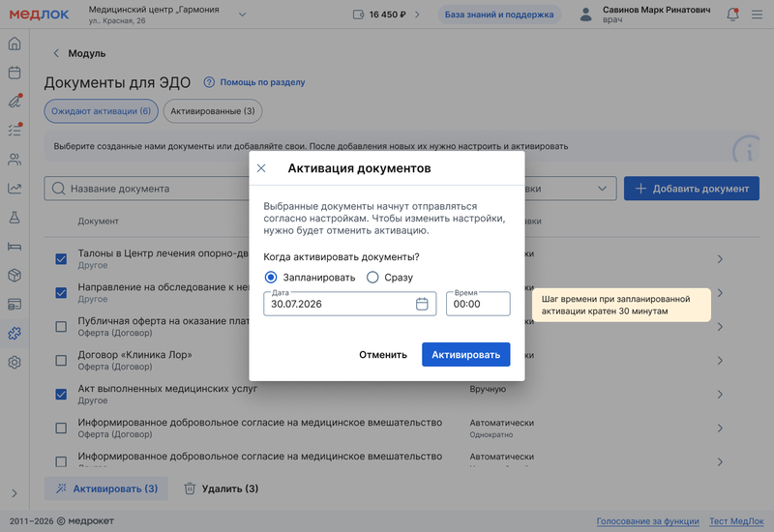The width and height of the screenshot is (774, 532).
Task: Open balance details arrow after 16 450 ₽
Action: (417, 15)
